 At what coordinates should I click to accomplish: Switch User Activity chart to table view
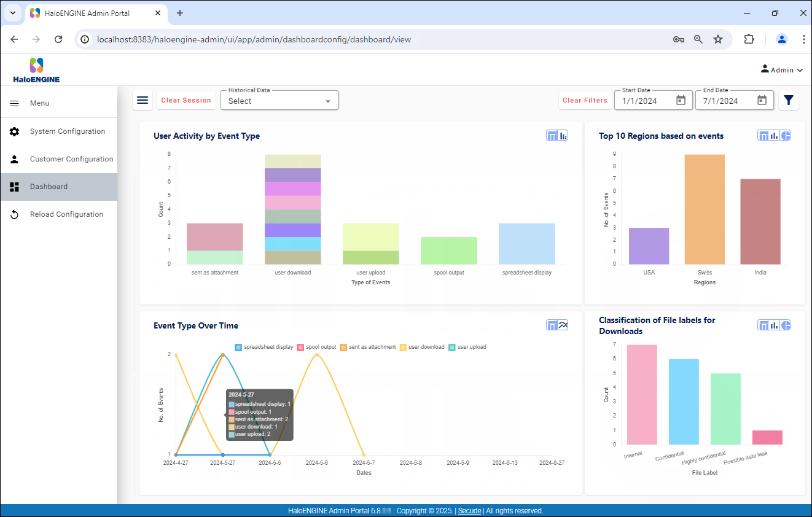point(552,136)
